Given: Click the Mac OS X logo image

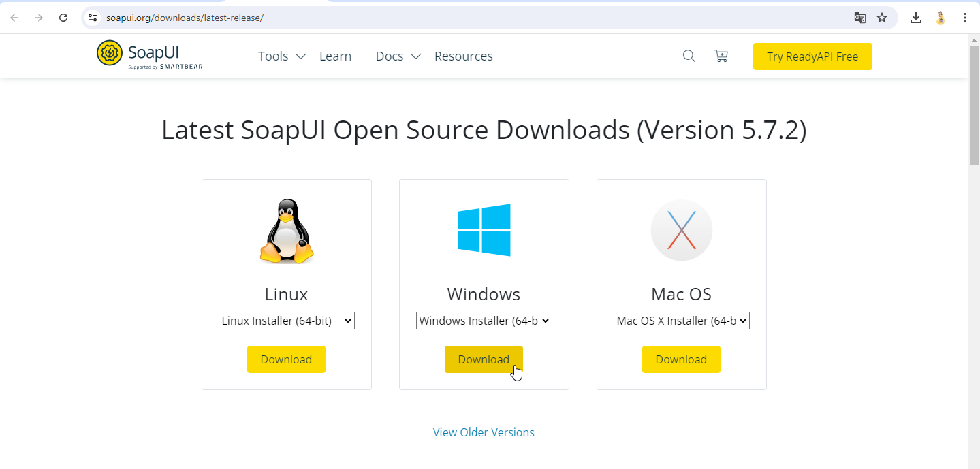Looking at the screenshot, I should point(682,230).
